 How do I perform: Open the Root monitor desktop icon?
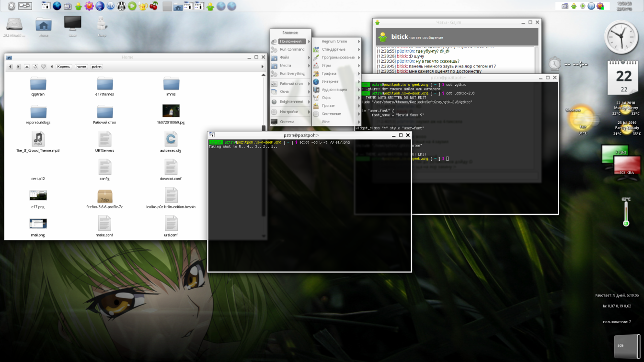coord(72,26)
